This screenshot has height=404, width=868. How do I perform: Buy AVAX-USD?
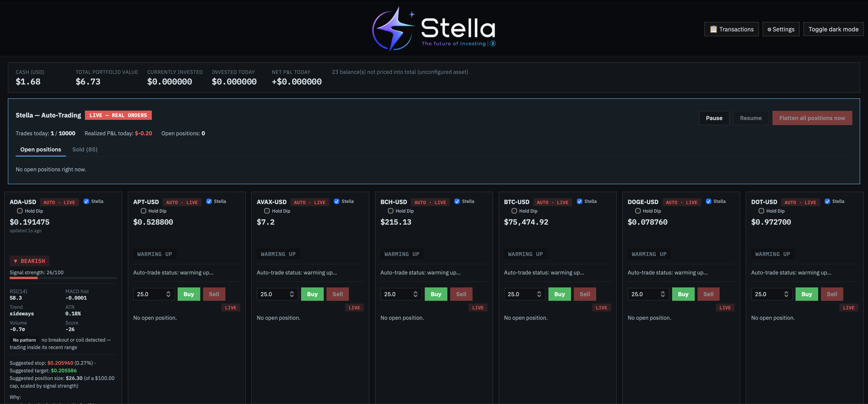click(312, 294)
